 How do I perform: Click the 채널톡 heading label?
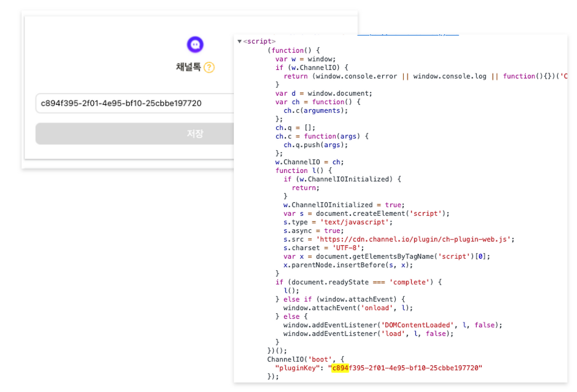pyautogui.click(x=188, y=68)
